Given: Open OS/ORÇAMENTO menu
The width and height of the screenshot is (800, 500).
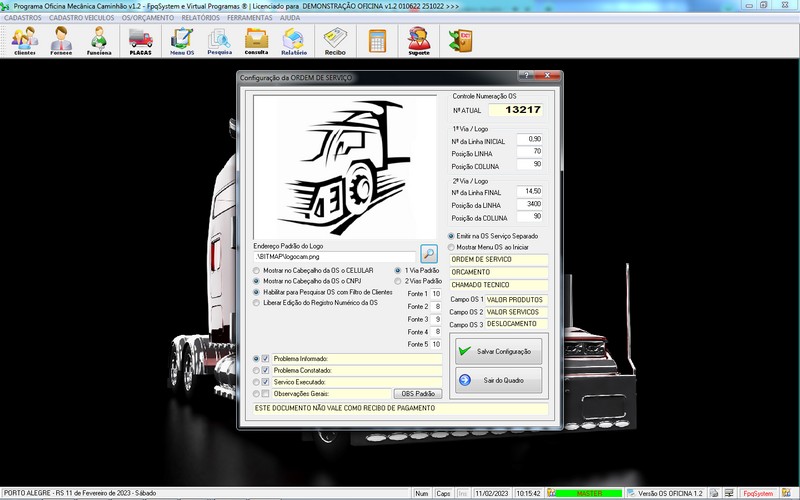Looking at the screenshot, I should [x=147, y=18].
